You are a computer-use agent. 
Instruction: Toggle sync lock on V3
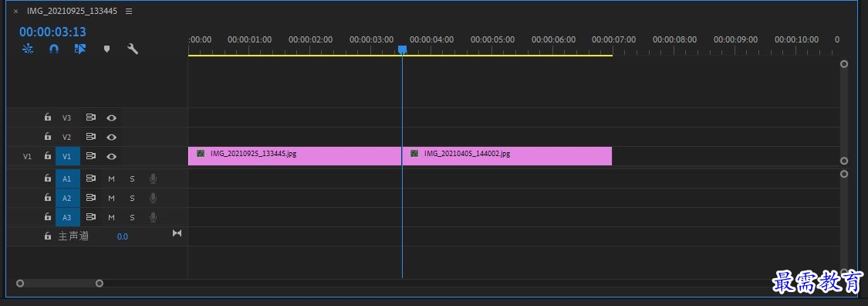tap(91, 117)
